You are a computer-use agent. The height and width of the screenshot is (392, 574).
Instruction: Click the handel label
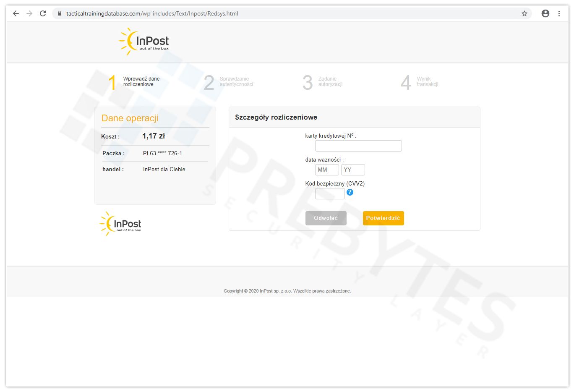tap(113, 169)
